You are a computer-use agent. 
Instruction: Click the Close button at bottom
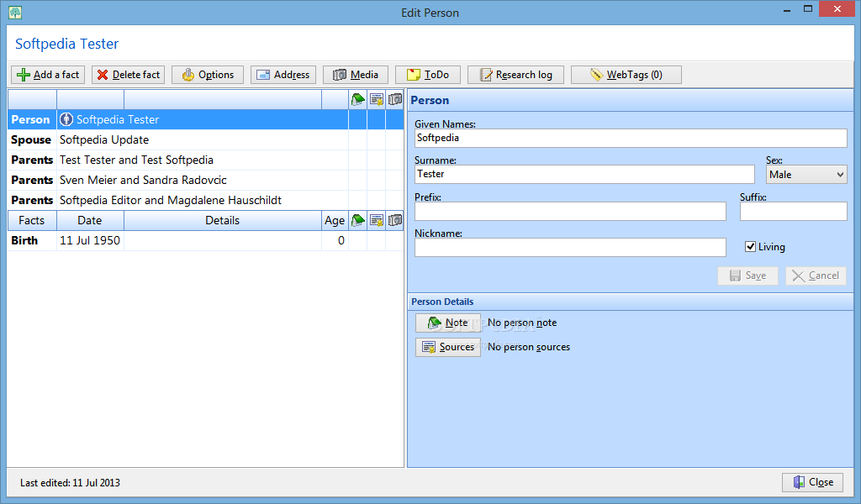813,482
